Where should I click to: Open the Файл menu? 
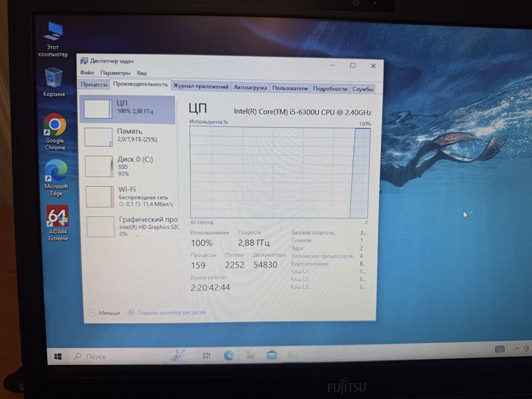click(87, 72)
